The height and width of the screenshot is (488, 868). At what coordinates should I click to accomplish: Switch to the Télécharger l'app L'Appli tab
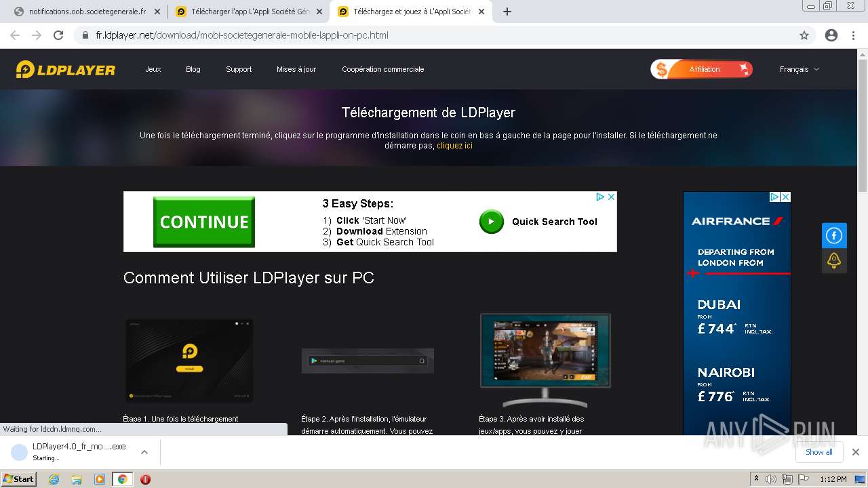point(248,12)
